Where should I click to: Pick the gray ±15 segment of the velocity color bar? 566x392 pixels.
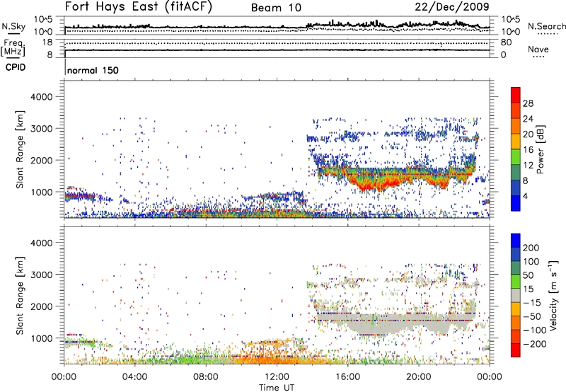pyautogui.click(x=516, y=295)
